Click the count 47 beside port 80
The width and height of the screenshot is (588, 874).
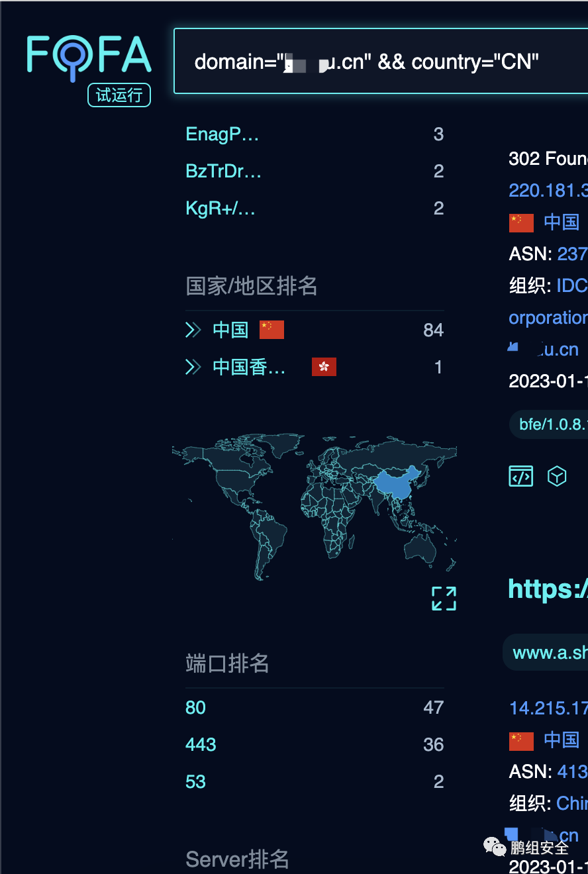coord(434,708)
